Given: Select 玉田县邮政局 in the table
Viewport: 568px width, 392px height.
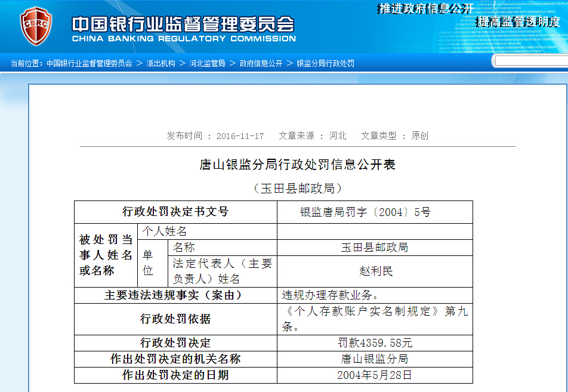Looking at the screenshot, I should (375, 248).
